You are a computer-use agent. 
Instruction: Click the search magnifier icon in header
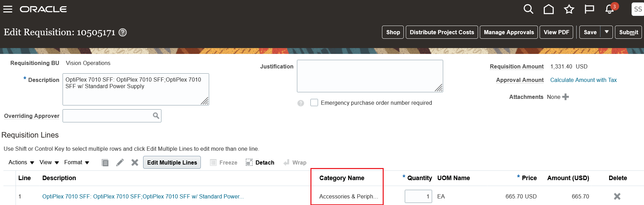[x=528, y=9]
